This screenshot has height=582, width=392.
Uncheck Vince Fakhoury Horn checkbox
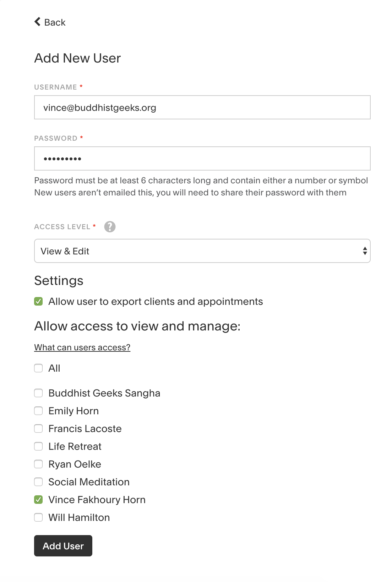click(x=38, y=500)
